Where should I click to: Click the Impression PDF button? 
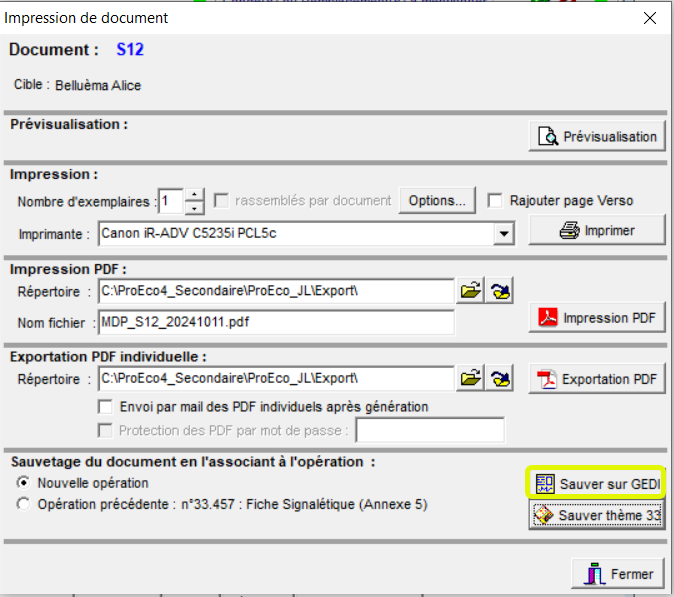pos(597,318)
